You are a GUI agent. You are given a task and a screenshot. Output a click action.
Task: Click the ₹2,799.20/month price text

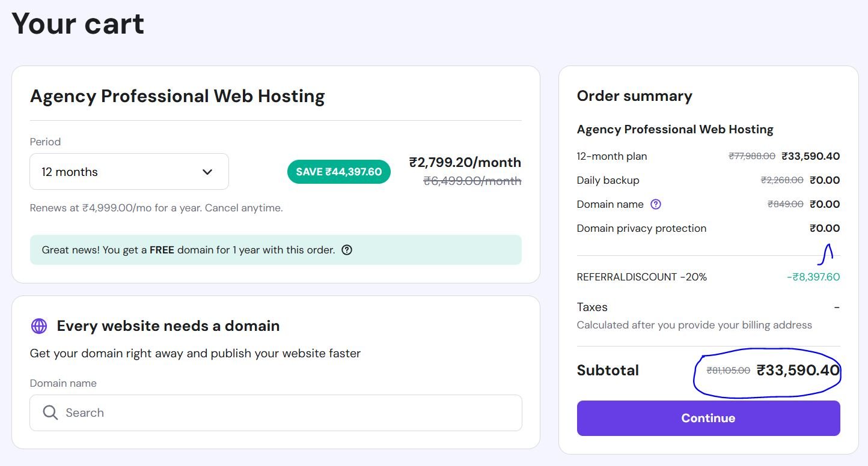[465, 162]
